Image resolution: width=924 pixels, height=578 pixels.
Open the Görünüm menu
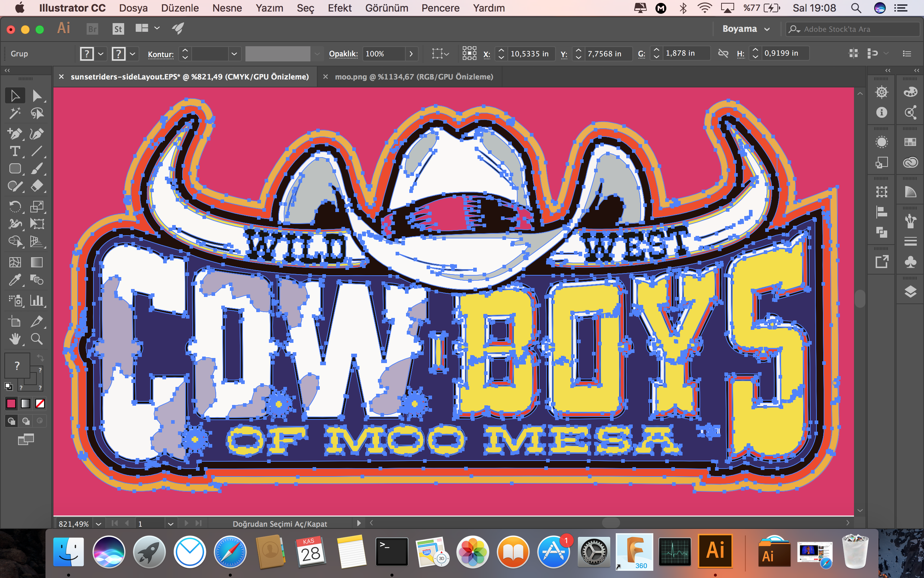[x=387, y=8]
